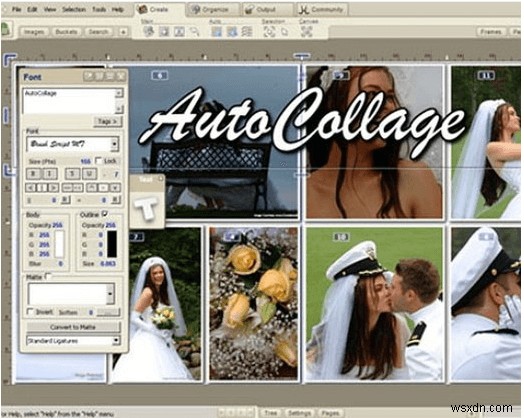The image size is (524, 418).
Task: Toggle the bold B style button
Action: pyautogui.click(x=33, y=174)
